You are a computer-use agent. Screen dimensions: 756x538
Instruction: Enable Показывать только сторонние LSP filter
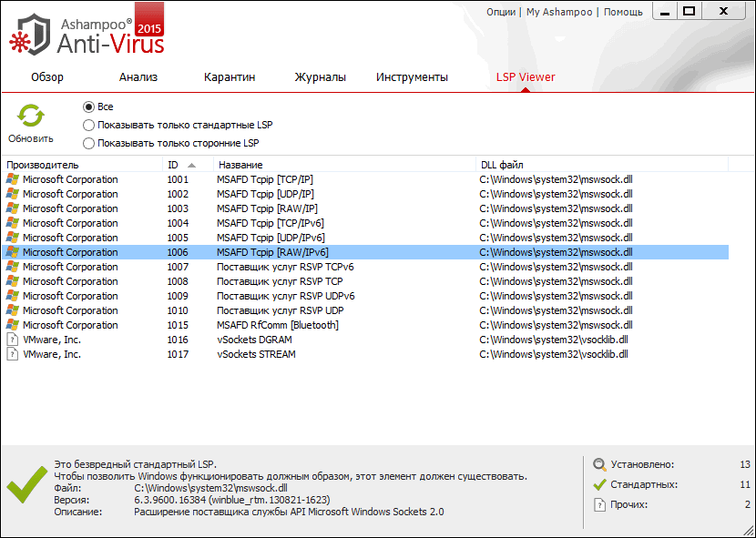88,143
